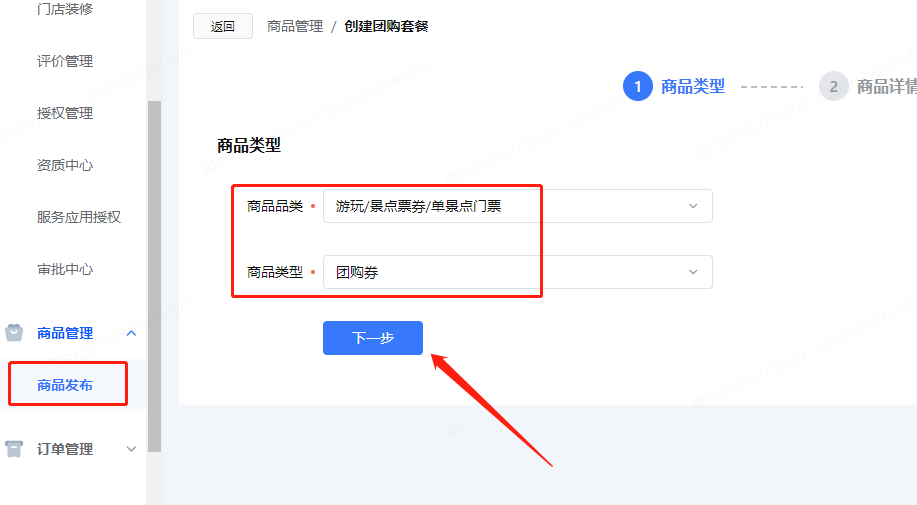The height and width of the screenshot is (505, 917).
Task: Click the 创建团购套餐 breadcrumb text
Action: pos(386,27)
